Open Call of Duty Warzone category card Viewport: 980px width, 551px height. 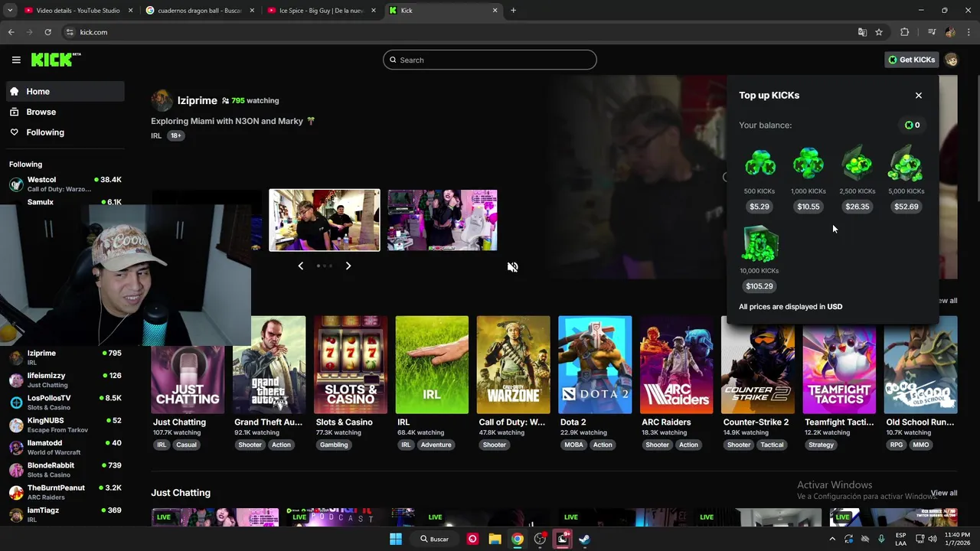tap(513, 365)
